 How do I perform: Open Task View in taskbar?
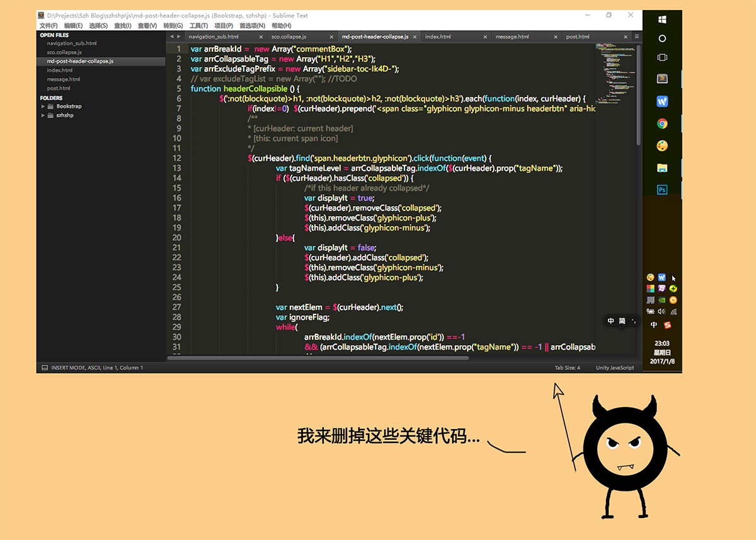pos(662,57)
